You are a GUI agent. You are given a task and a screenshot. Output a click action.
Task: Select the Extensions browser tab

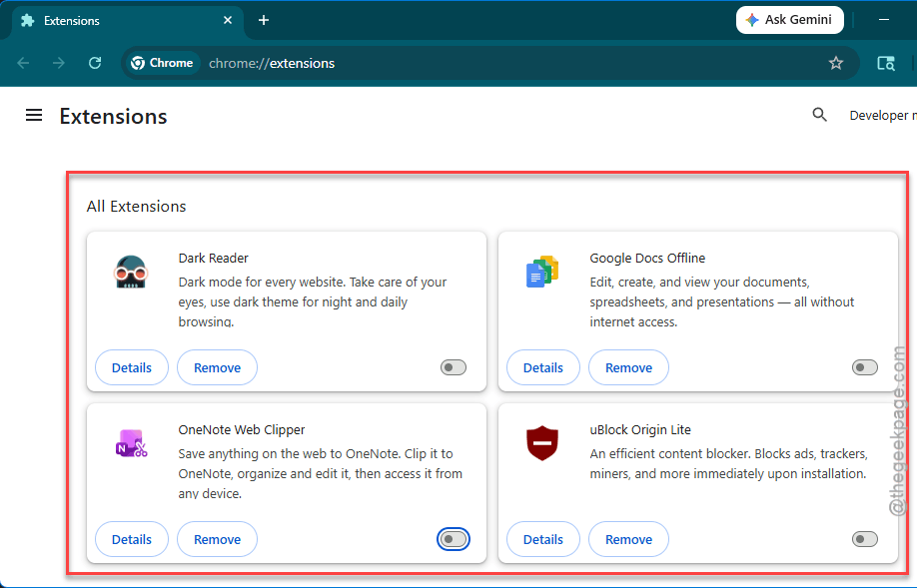tap(126, 20)
